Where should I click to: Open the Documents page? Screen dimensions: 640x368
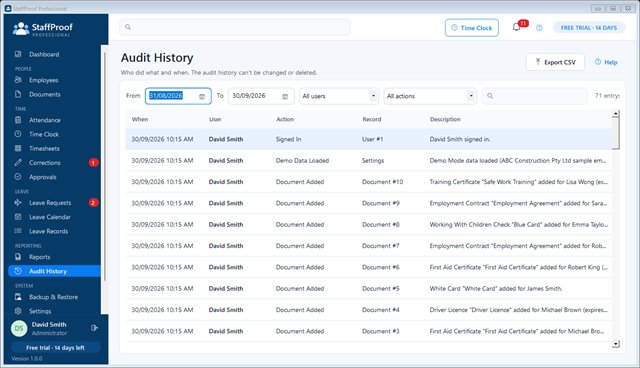pos(44,94)
